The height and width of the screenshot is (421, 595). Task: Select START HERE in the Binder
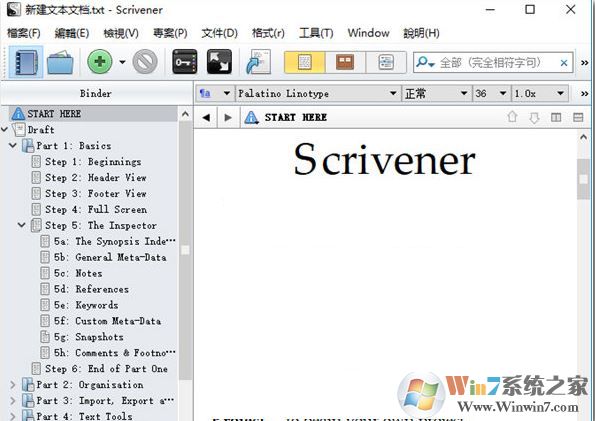tap(93, 114)
